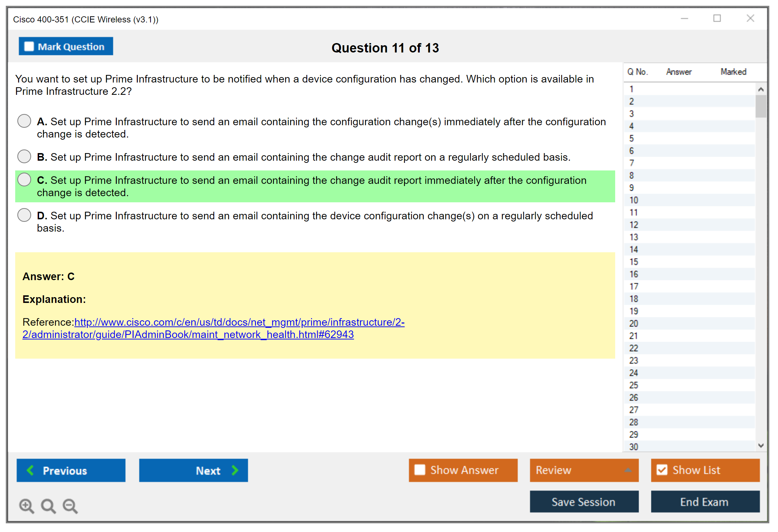This screenshot has width=778, height=532.
Task: Click the zoom in magnifier icon
Action: 26,506
